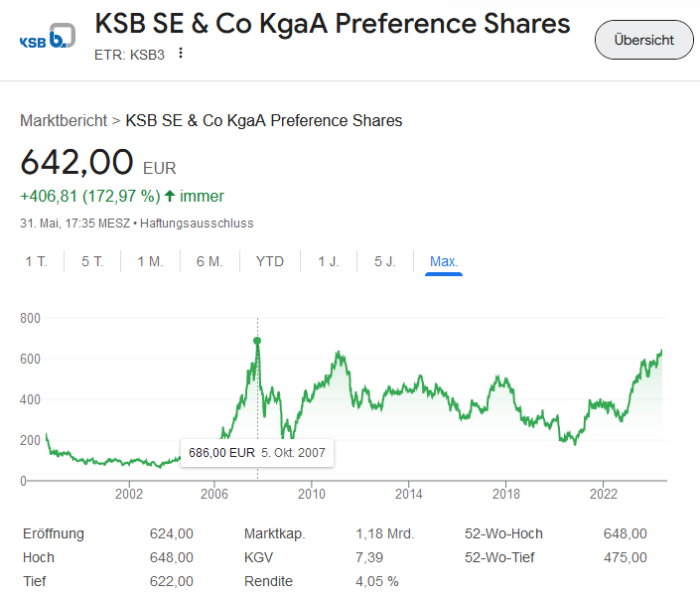This screenshot has height=599, width=700.
Task: Click the 642,00 EUR current price
Action: point(76,162)
